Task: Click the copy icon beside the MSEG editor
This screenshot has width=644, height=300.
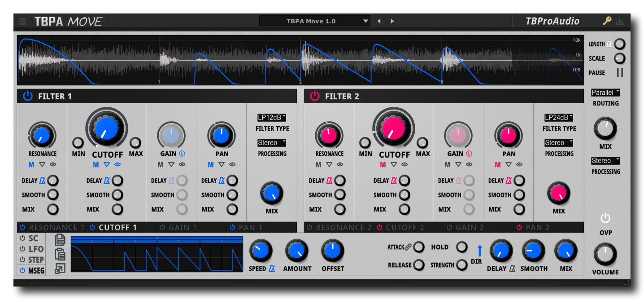Action: tap(60, 240)
